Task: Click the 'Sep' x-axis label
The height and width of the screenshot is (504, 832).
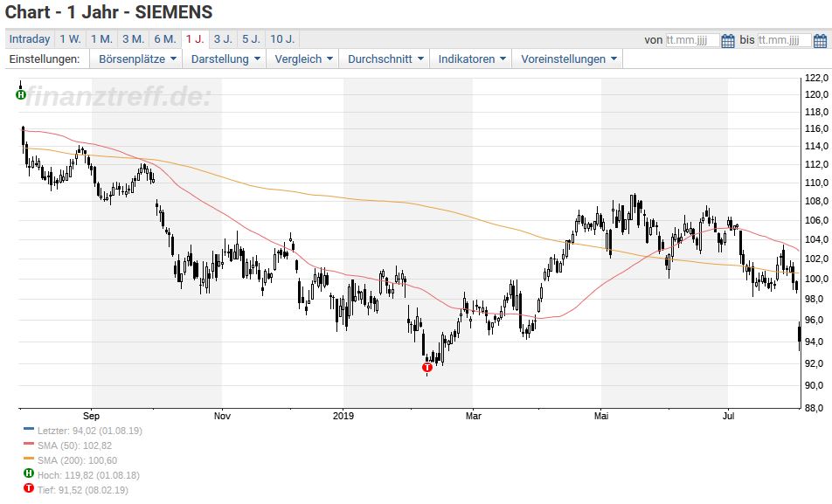Action: pyautogui.click(x=91, y=416)
